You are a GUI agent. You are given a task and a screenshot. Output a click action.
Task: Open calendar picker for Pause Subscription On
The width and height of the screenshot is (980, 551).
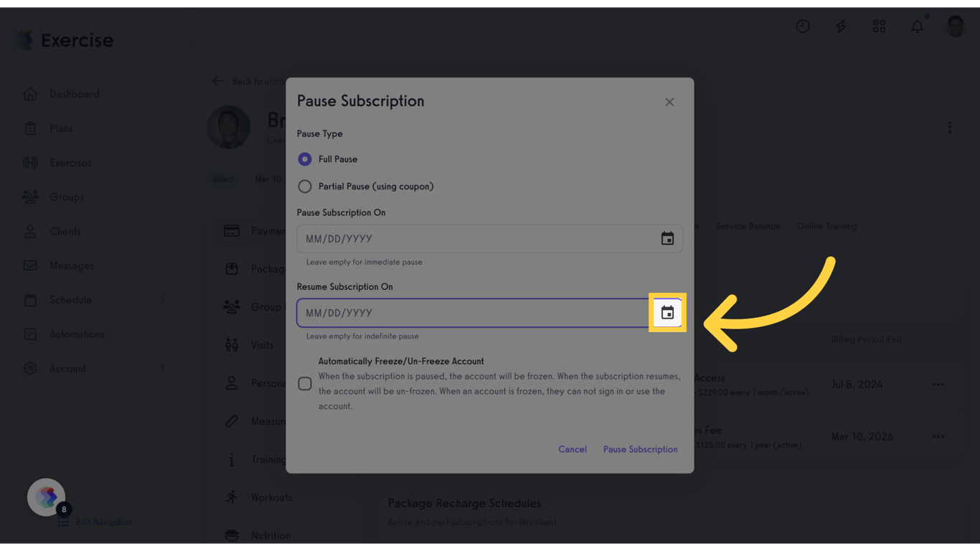667,239
